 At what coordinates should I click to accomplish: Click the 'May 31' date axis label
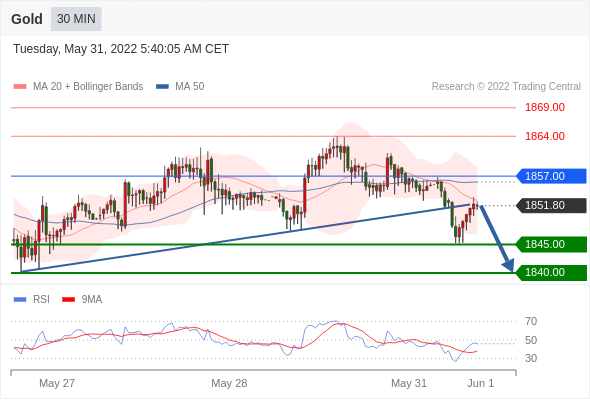(409, 383)
